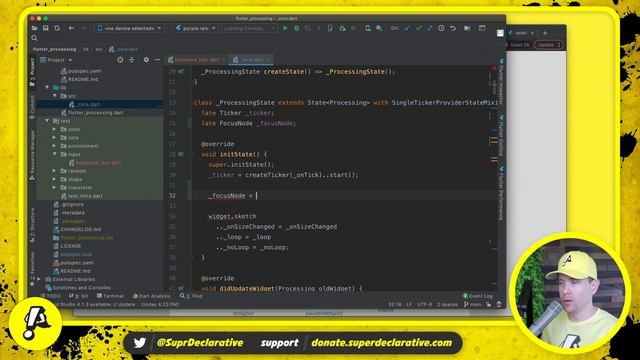
Task: Open Resource Manager side panel tab
Action: coord(33,155)
